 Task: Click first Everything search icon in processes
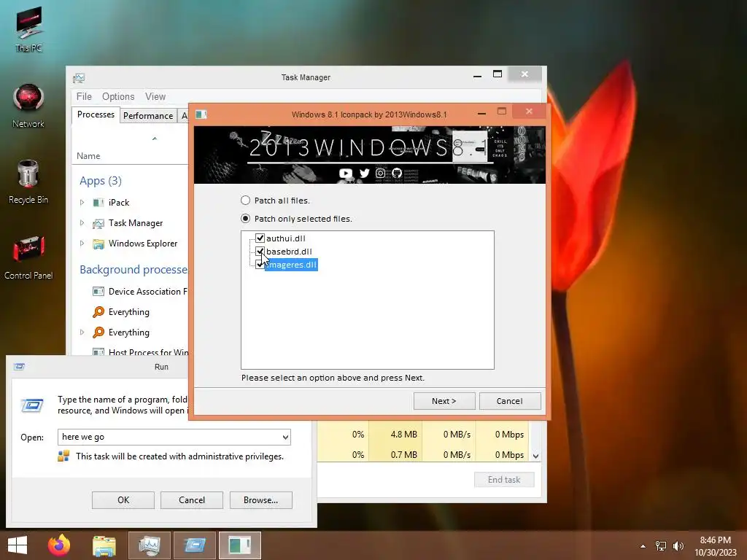(98, 312)
